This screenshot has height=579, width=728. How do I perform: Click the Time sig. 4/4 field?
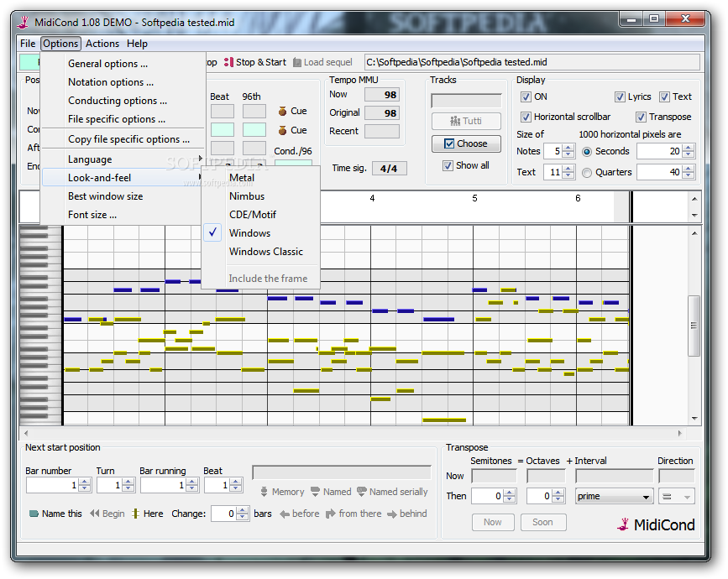coord(389,169)
